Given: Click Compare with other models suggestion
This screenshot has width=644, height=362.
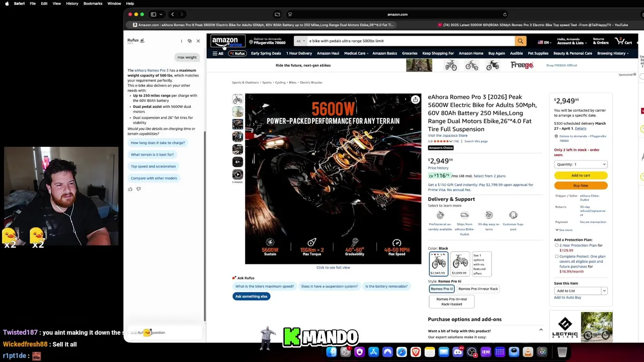Looking at the screenshot, I should point(154,178).
